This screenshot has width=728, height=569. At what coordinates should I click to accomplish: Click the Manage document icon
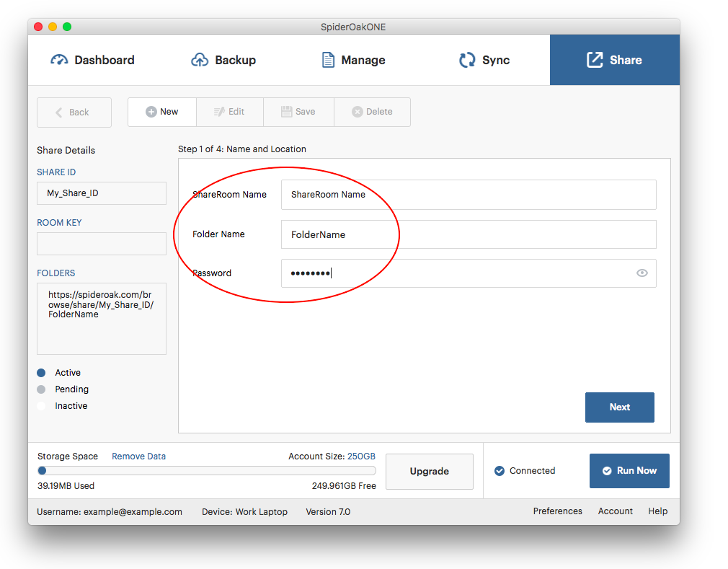(328, 60)
